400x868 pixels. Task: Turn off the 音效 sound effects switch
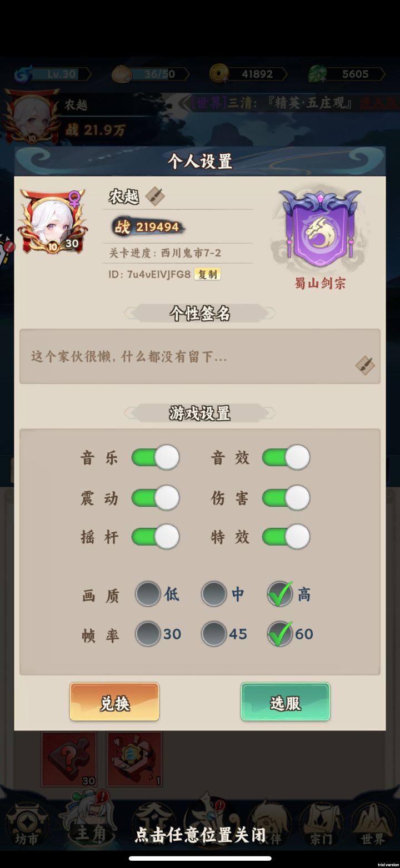click(x=286, y=458)
